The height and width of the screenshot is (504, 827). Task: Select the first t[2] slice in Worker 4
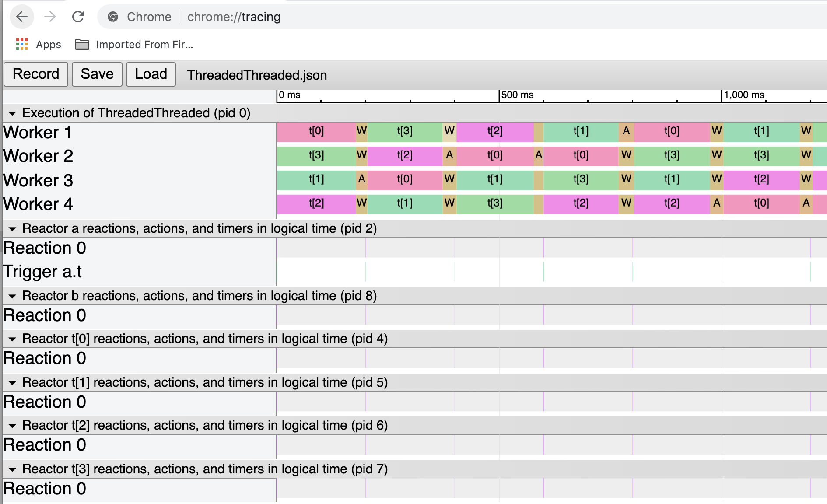[316, 203]
